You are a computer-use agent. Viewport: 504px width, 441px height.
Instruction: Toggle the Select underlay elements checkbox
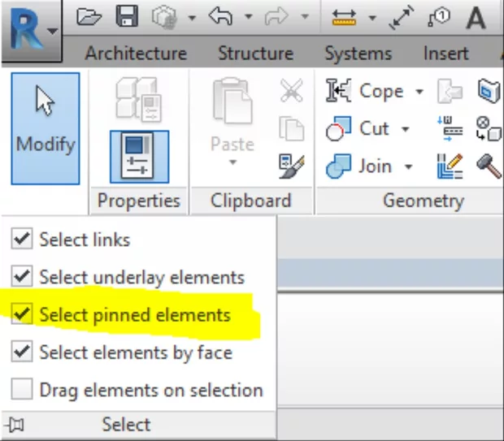(x=21, y=276)
